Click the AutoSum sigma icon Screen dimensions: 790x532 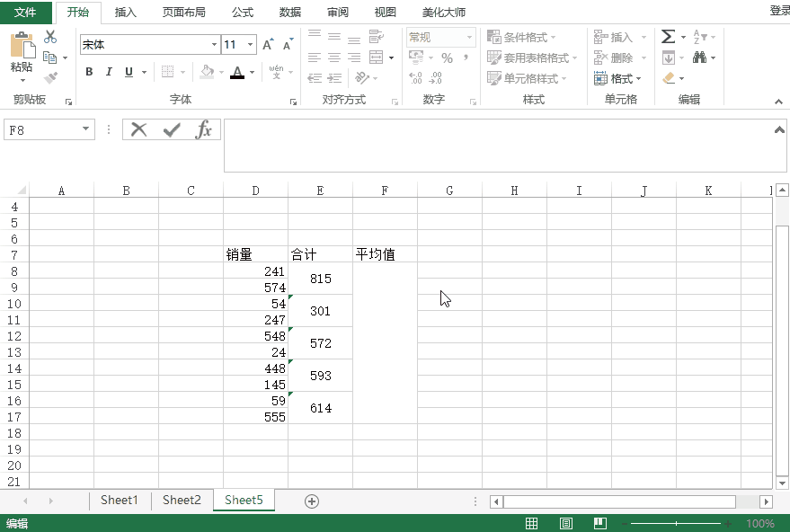[668, 36]
